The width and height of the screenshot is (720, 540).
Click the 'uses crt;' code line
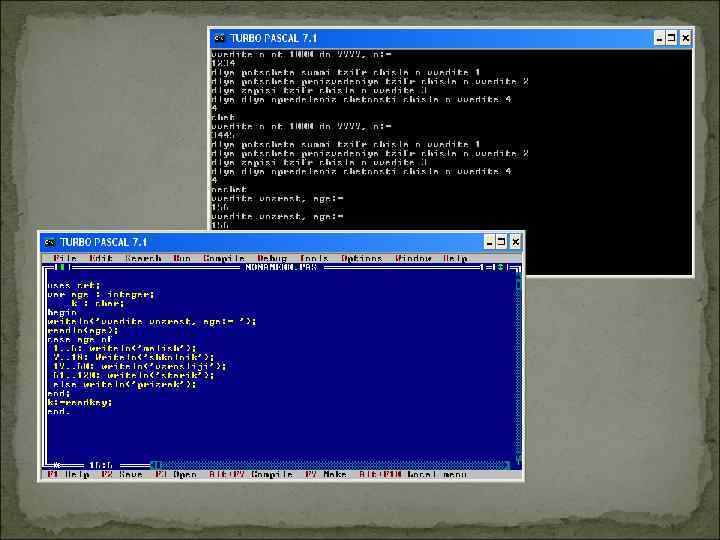click(x=73, y=286)
